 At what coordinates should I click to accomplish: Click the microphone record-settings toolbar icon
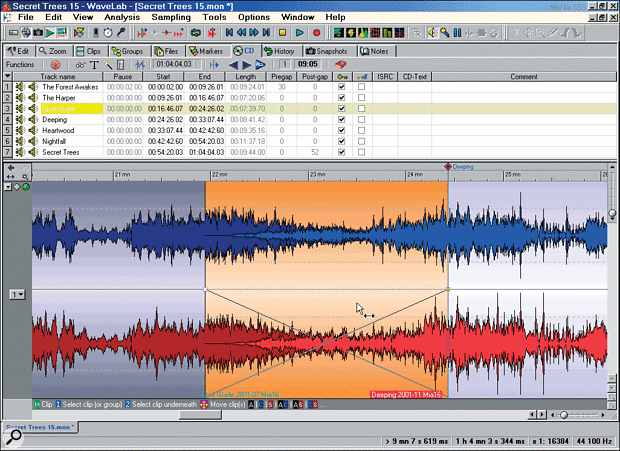(121, 33)
